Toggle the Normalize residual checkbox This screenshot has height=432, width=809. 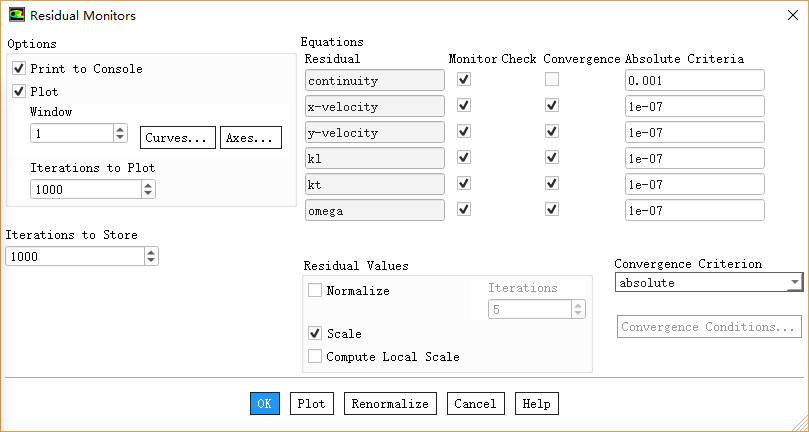[x=316, y=291]
